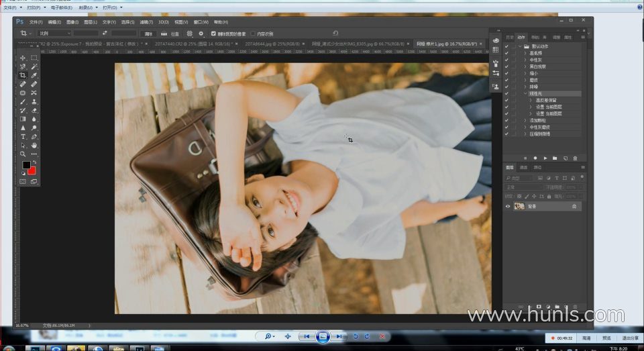Open layer blend mode dropdown

click(524, 187)
